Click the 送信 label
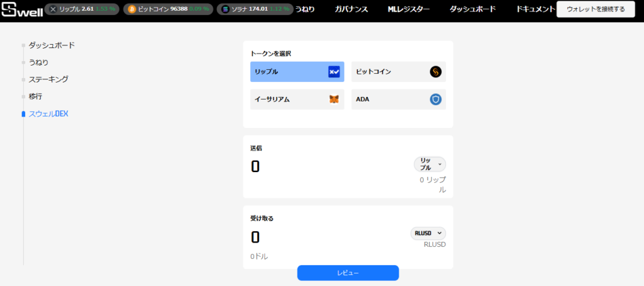644x286 pixels. (x=257, y=148)
